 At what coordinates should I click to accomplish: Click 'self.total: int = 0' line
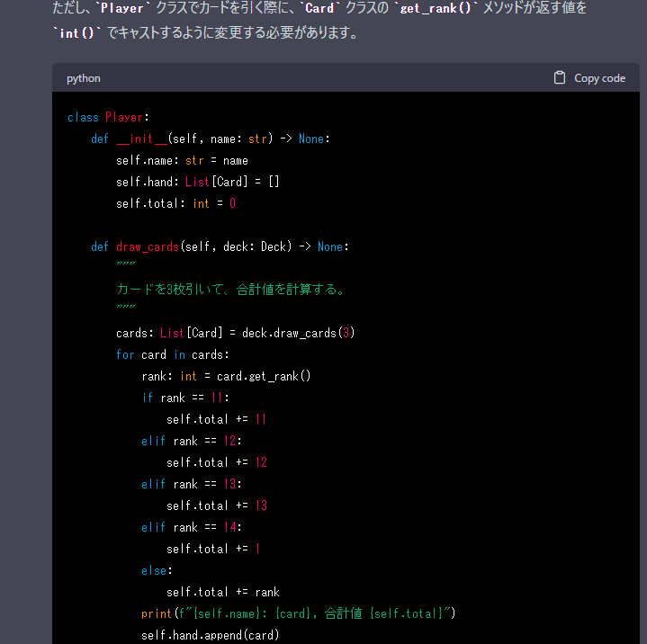pyautogui.click(x=175, y=203)
